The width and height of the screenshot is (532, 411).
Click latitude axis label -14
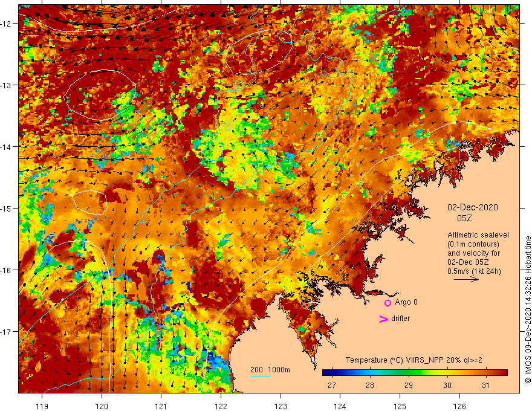click(7, 147)
